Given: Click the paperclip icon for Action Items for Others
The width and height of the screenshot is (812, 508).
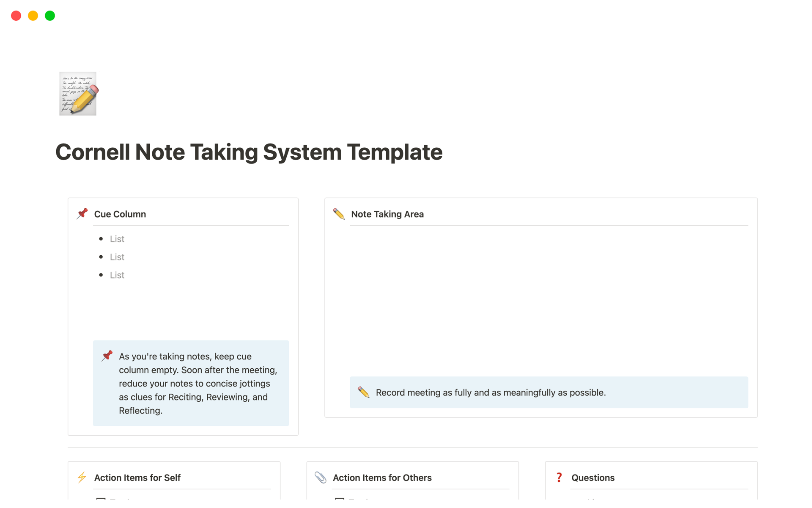Looking at the screenshot, I should click(321, 478).
